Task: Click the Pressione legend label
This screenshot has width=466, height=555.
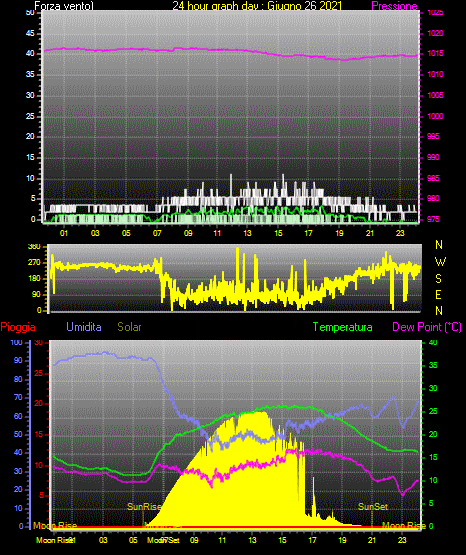Action: pos(394,6)
